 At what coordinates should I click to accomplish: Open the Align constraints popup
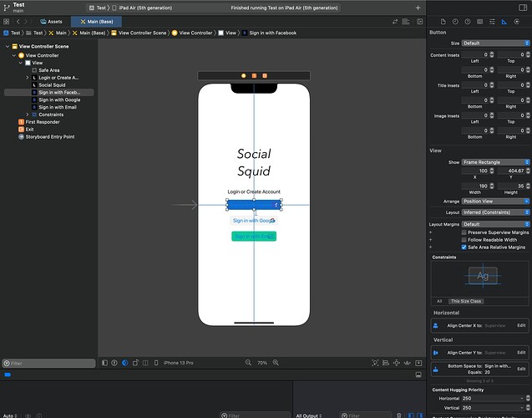386,363
